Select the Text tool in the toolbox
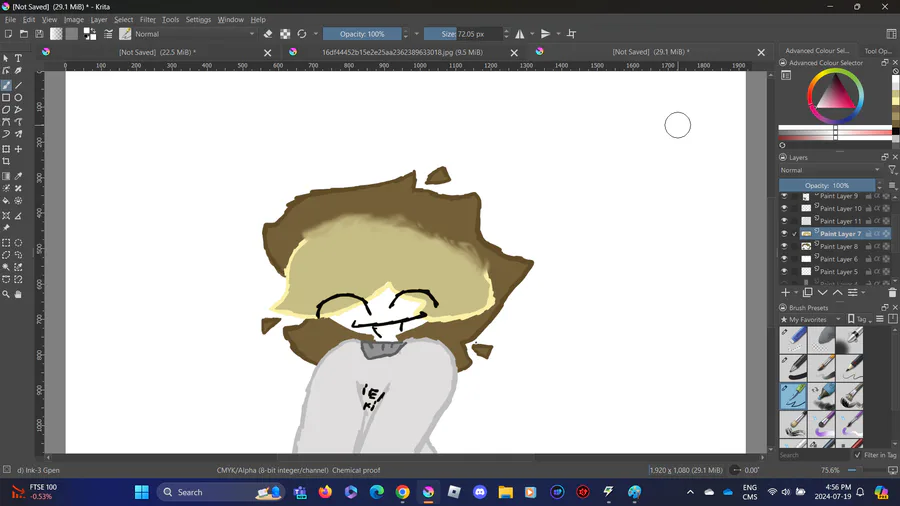This screenshot has width=900, height=506. coord(18,59)
